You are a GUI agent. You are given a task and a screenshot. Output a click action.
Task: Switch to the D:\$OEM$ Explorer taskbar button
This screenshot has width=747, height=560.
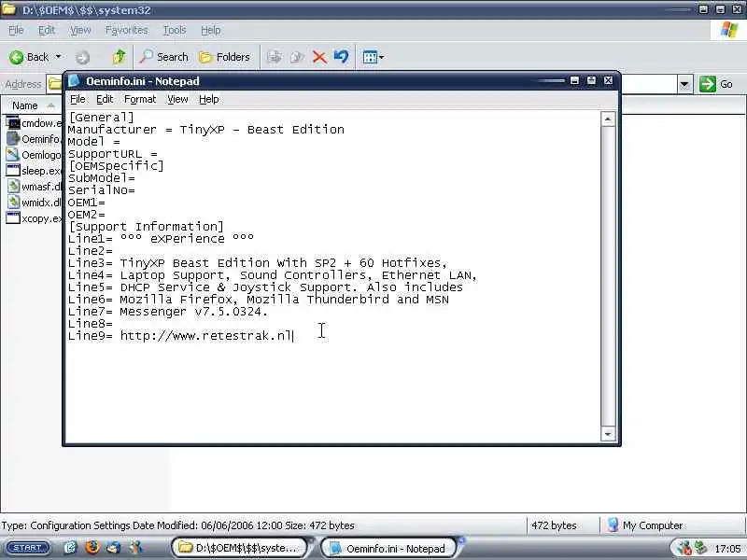240,548
